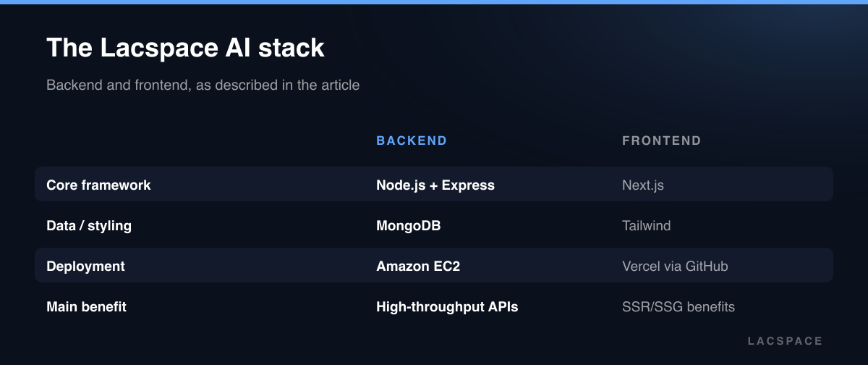The image size is (868, 365).
Task: Click the title 'The Lacspace AI stack'
Action: click(x=185, y=49)
